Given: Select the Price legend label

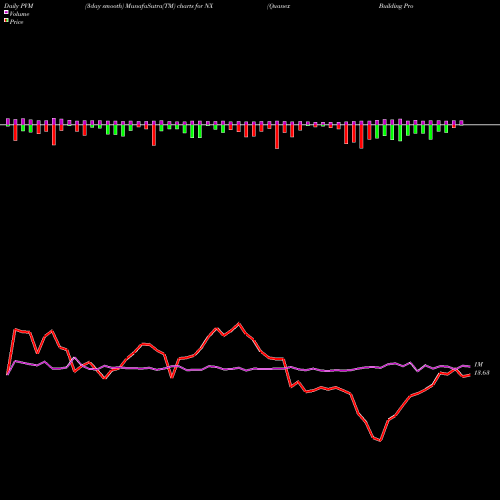Looking at the screenshot, I should point(16,22).
